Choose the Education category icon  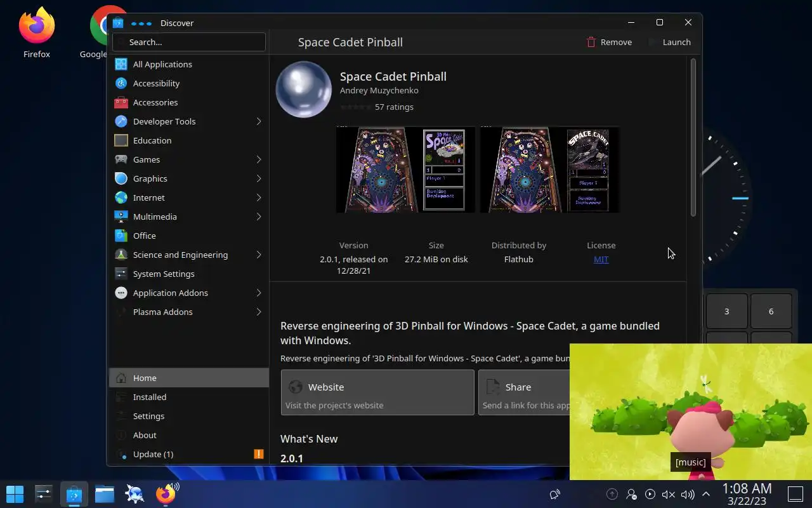click(x=121, y=140)
